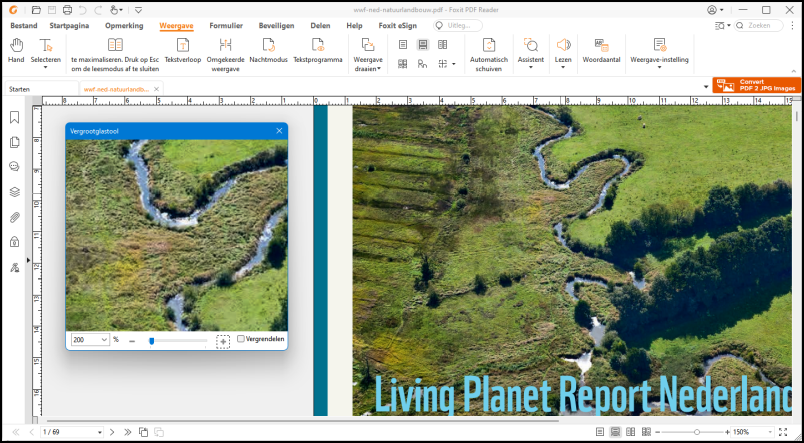Image resolution: width=804 pixels, height=443 pixels.
Task: Switch to the Formulier tab
Action: click(x=226, y=26)
